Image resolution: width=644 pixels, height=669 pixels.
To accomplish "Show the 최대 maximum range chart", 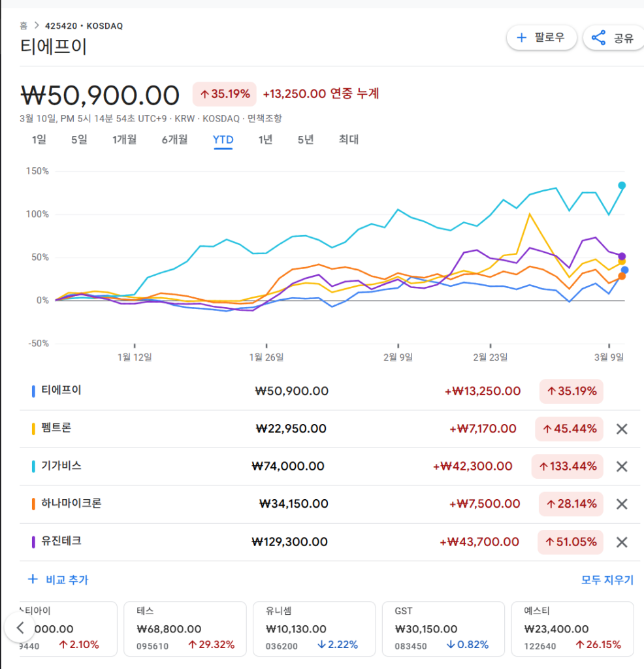I will (x=348, y=139).
